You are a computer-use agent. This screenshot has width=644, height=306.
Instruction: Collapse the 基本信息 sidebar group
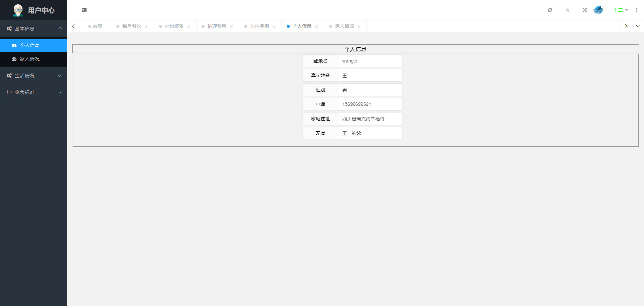tap(34, 29)
